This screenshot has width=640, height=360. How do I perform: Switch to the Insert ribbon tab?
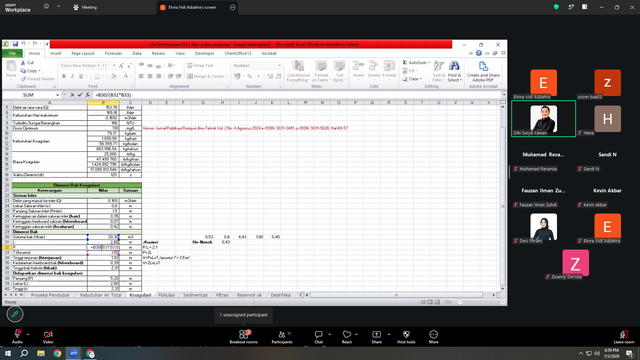pyautogui.click(x=56, y=53)
